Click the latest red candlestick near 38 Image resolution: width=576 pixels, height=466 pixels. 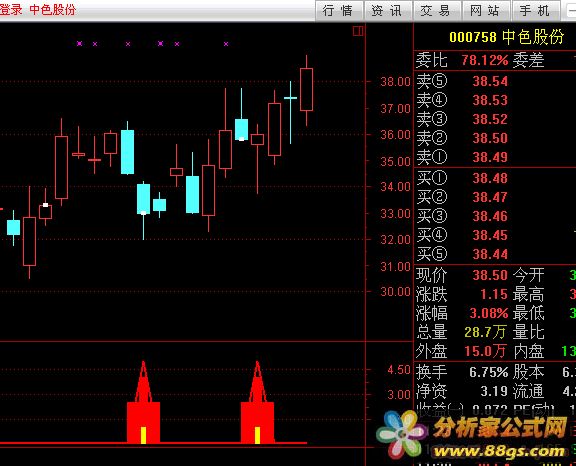(x=306, y=89)
